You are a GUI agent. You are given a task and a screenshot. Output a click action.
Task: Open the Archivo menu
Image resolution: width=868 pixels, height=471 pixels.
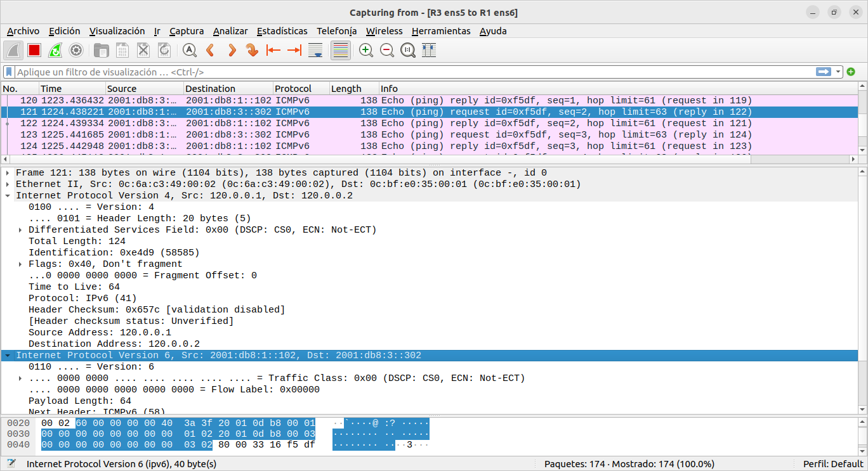23,31
